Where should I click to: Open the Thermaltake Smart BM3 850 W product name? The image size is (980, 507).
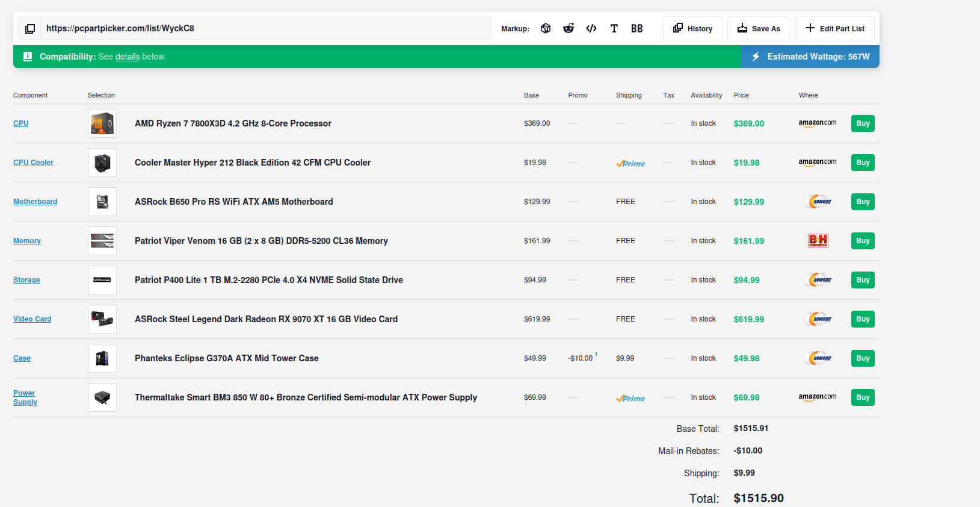(x=306, y=397)
